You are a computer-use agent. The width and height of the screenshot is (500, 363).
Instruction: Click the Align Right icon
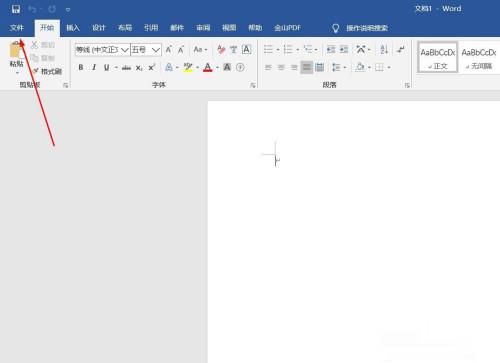pyautogui.click(x=294, y=68)
